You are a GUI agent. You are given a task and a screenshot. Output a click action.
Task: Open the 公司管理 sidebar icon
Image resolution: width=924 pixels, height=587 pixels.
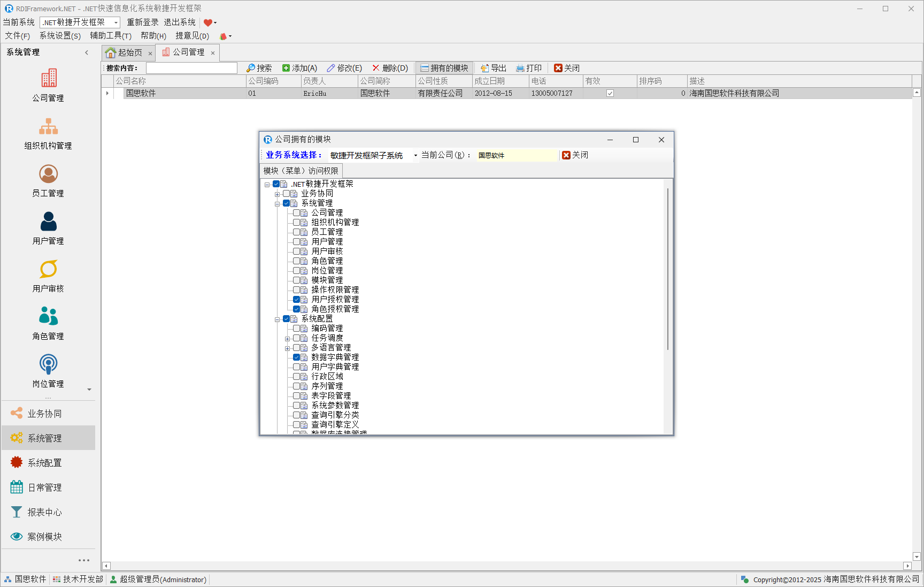click(48, 79)
